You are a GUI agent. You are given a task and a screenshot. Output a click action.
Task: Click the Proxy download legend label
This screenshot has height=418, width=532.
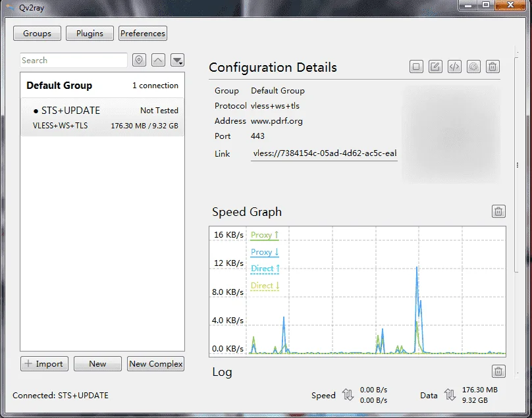coord(265,252)
